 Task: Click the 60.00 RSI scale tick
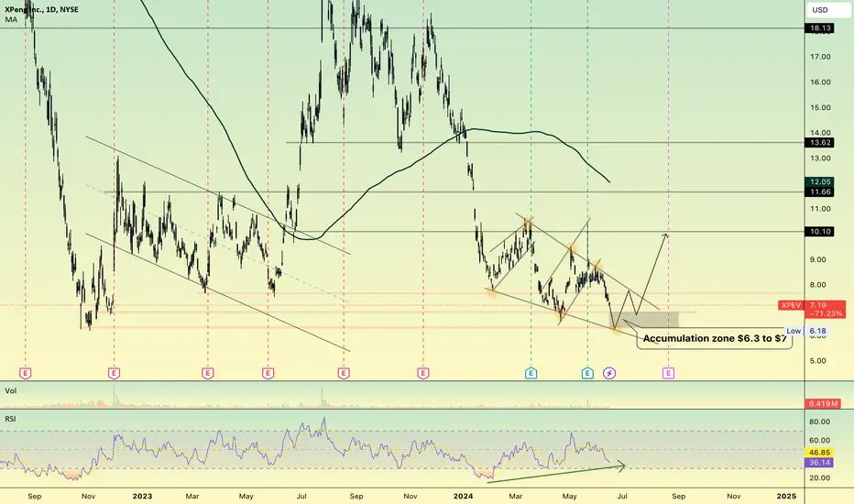point(820,440)
